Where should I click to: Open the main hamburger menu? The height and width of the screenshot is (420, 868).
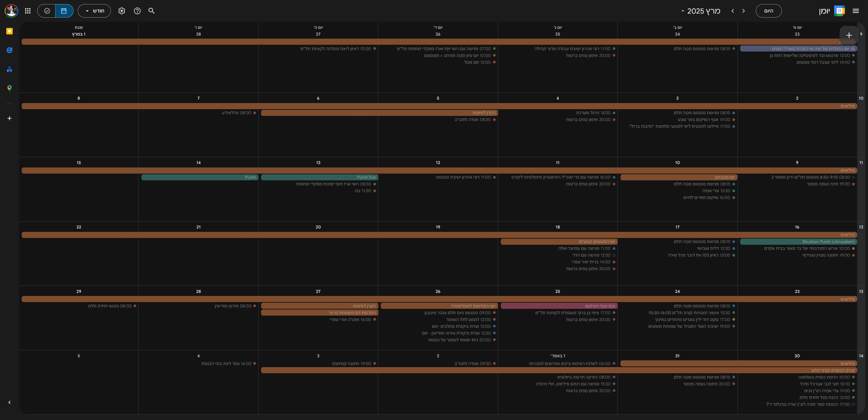point(855,11)
